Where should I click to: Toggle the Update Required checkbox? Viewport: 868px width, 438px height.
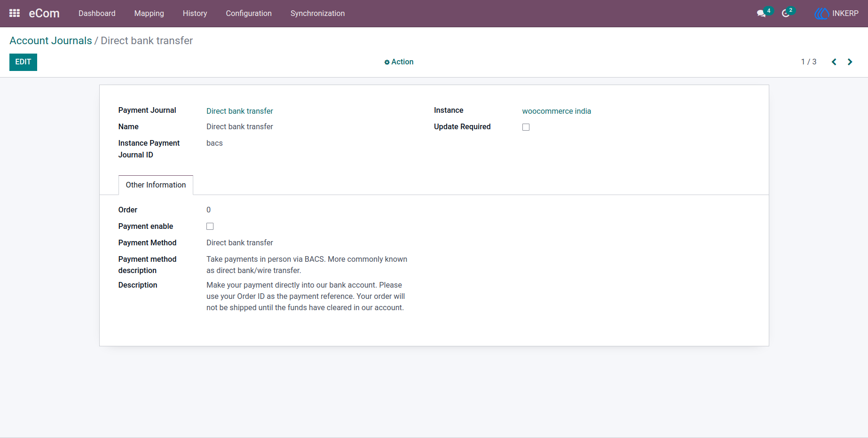[526, 127]
